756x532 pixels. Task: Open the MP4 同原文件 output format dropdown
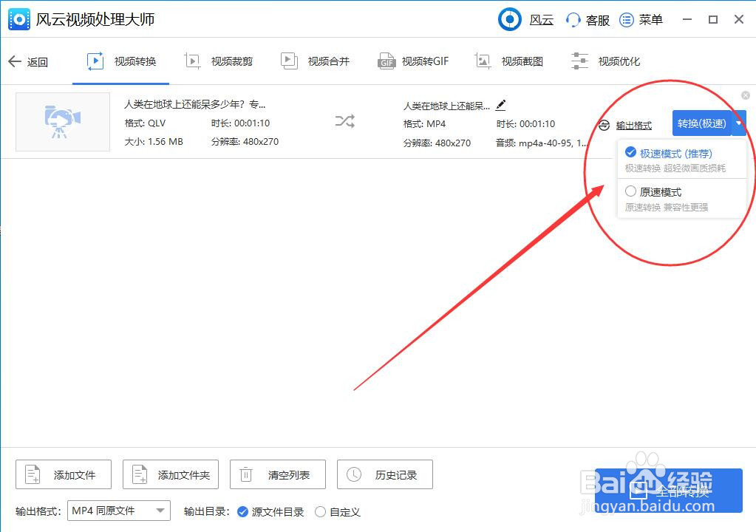118,511
